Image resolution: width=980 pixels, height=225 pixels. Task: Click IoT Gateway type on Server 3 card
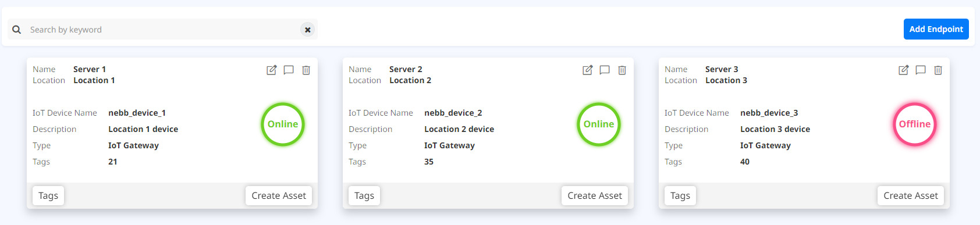coord(765,145)
